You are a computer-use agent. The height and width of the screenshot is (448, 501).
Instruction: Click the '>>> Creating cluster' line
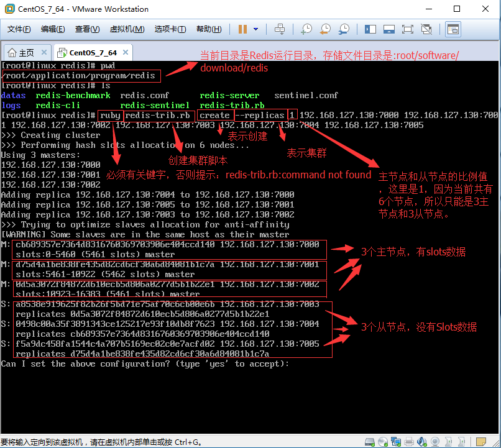51,135
